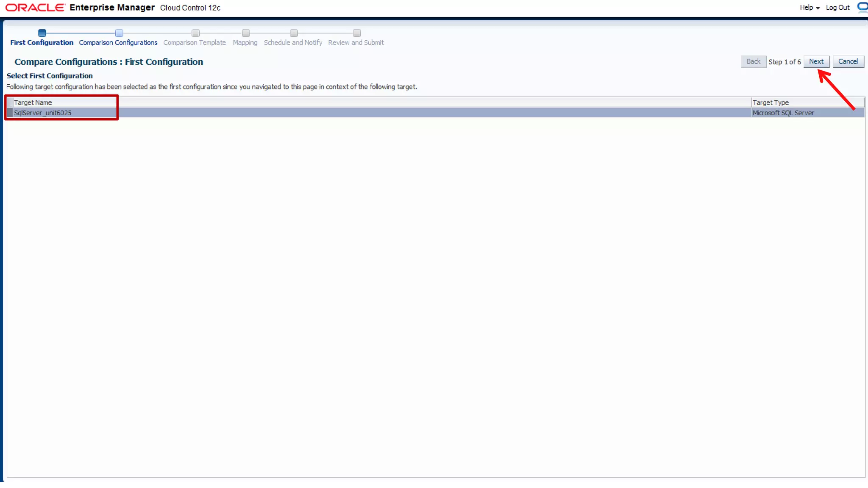Select the SqlServer_unit6025 row

point(436,113)
